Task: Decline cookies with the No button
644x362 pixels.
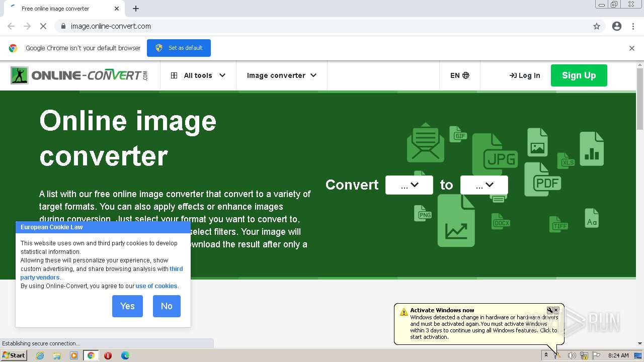Action: [x=167, y=306]
